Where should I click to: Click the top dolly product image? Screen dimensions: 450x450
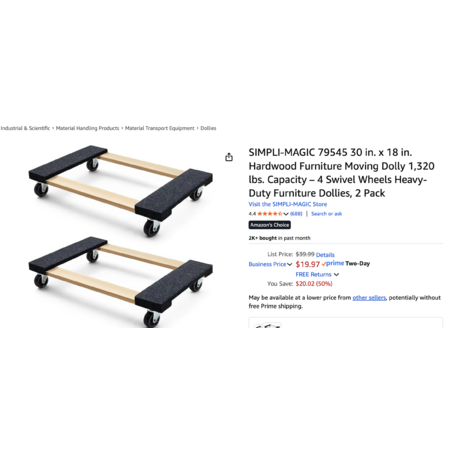point(121,191)
